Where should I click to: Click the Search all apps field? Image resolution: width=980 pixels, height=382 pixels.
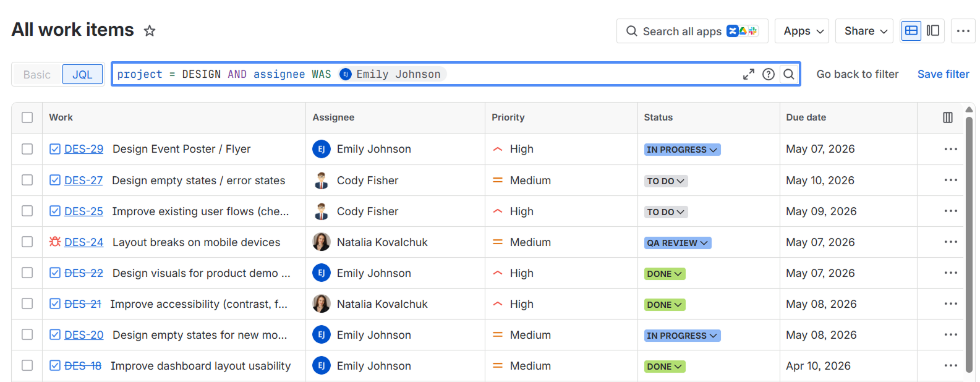[692, 31]
